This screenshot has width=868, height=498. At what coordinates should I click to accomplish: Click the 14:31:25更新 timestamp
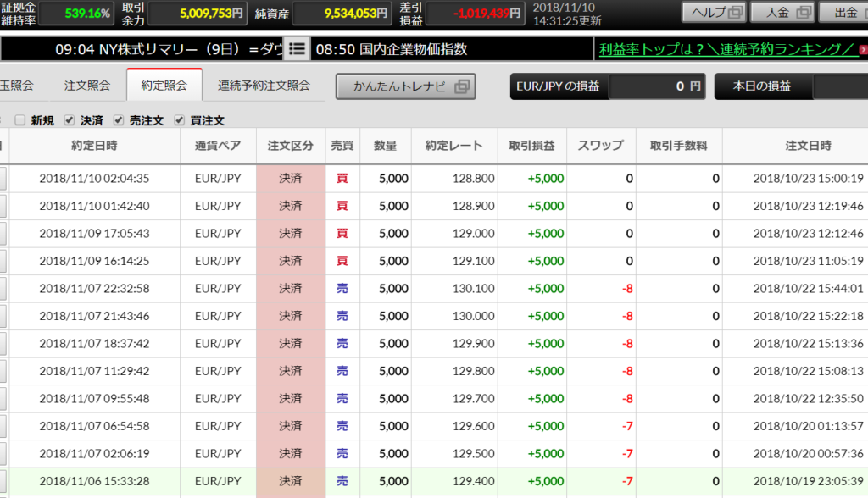point(567,21)
